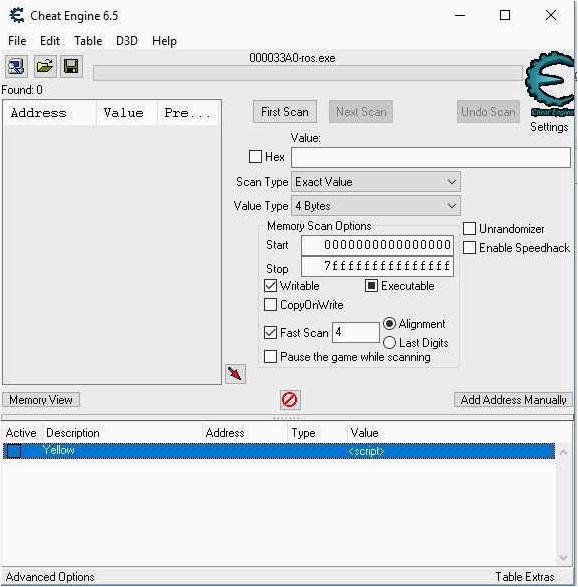The image size is (578, 587).
Task: Open the process list computer icon
Action: pyautogui.click(x=16, y=67)
